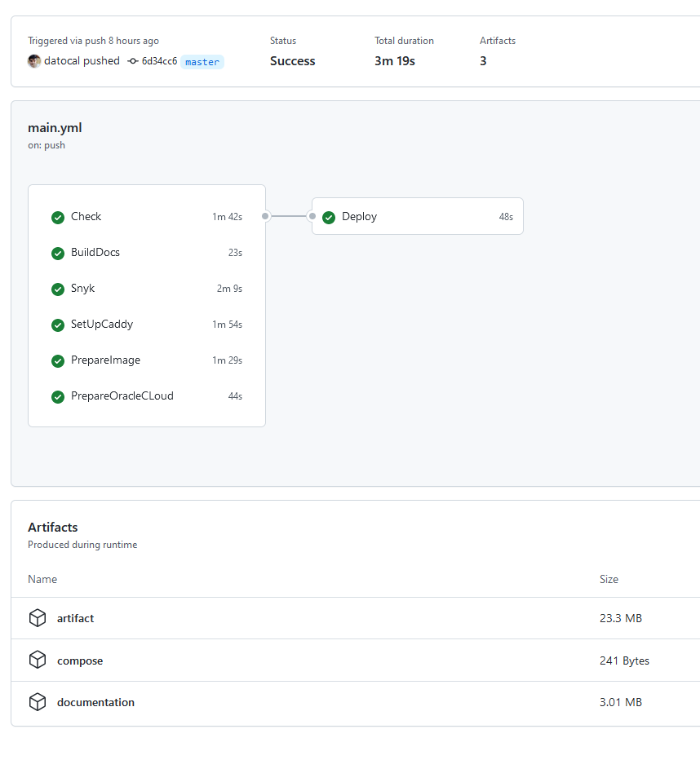Select the master branch label

202,62
